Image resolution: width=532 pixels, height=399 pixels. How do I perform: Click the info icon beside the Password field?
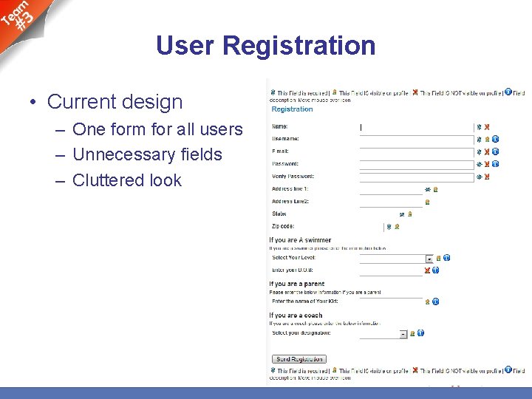tap(495, 164)
